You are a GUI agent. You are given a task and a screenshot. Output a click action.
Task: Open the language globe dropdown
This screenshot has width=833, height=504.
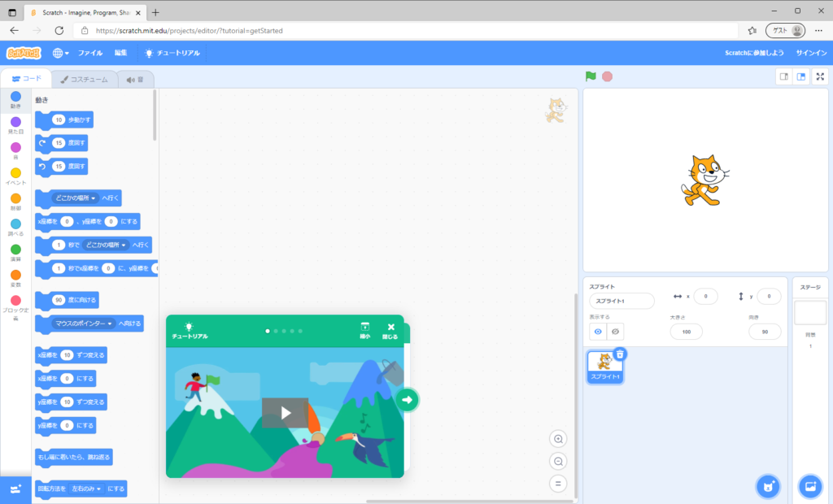click(x=61, y=53)
